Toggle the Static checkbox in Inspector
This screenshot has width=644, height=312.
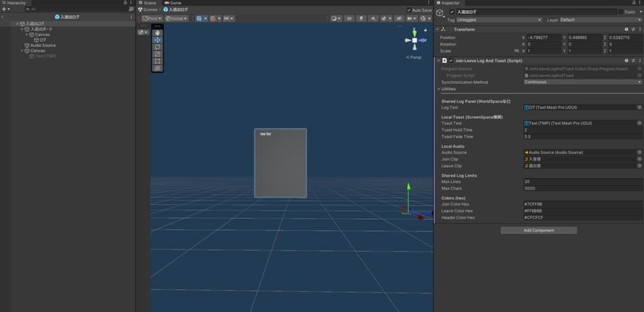pyautogui.click(x=621, y=12)
